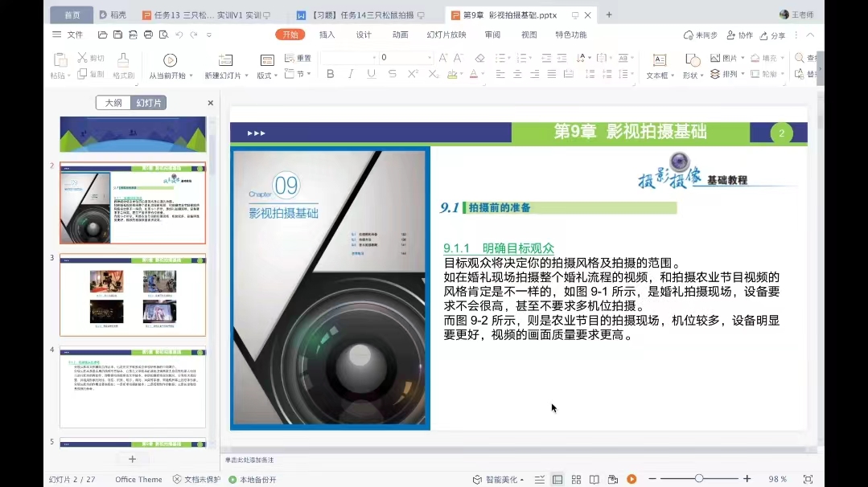The image size is (868, 487).
Task: Open the 插入 ribbon tab
Action: (x=327, y=35)
